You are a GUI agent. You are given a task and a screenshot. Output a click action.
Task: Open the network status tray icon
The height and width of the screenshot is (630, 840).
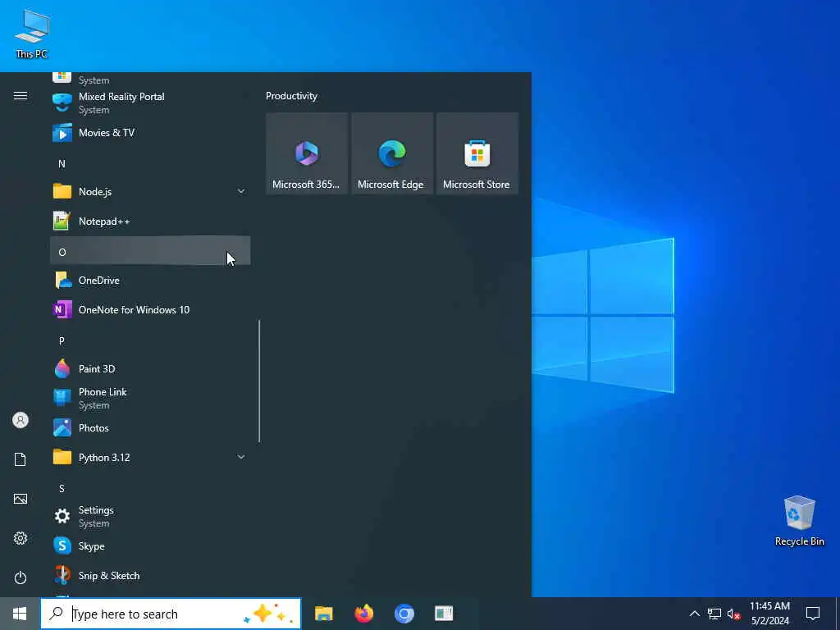pos(714,614)
